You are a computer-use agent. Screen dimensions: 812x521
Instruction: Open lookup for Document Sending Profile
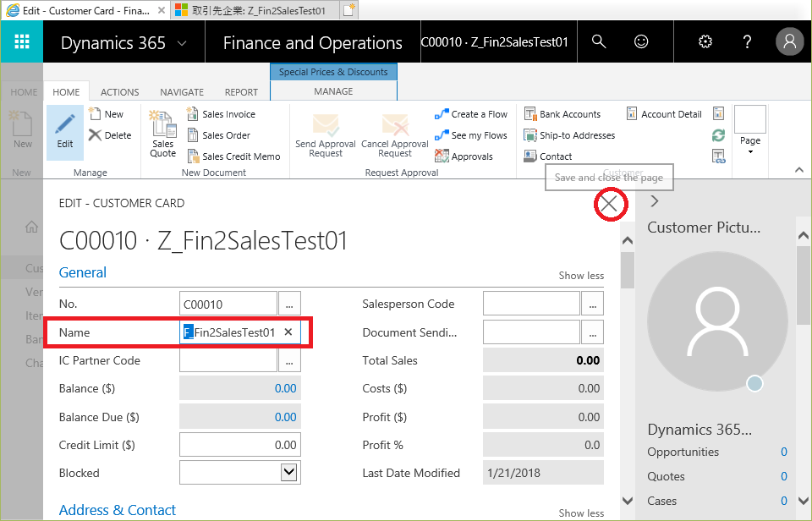point(592,332)
